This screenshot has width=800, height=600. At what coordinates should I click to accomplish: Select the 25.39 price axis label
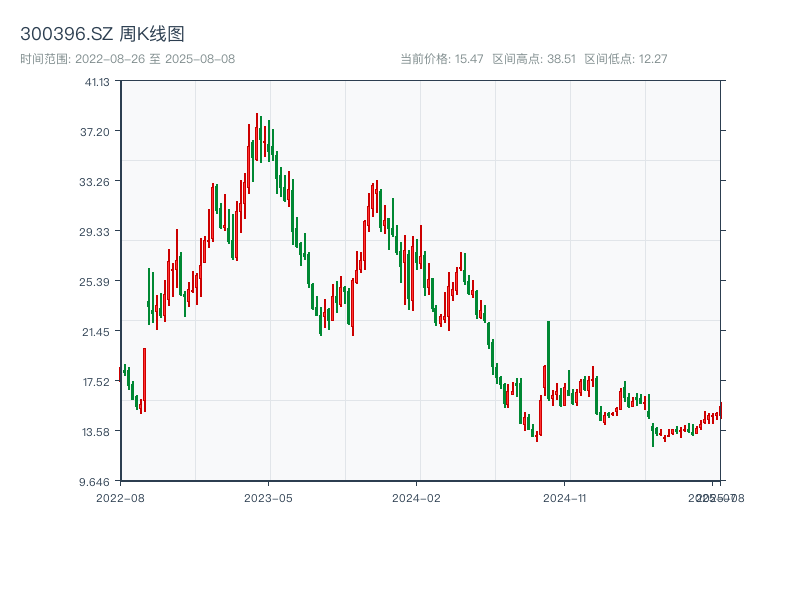[x=97, y=282]
